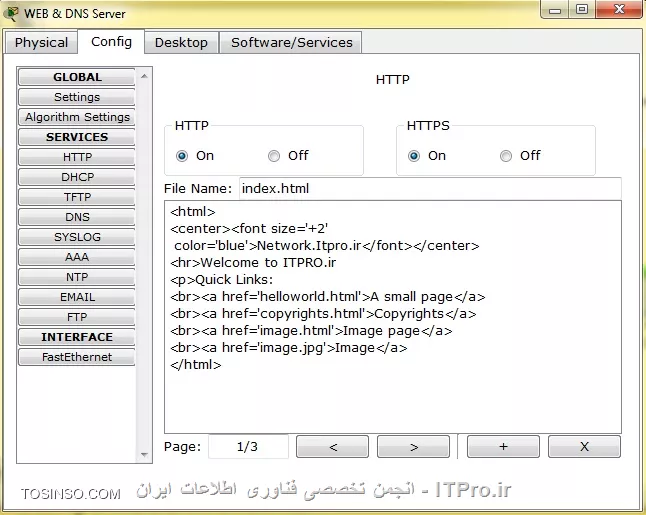Image resolution: width=646 pixels, height=515 pixels.
Task: Minimize the WEB & DNS Server window
Action: click(x=555, y=10)
